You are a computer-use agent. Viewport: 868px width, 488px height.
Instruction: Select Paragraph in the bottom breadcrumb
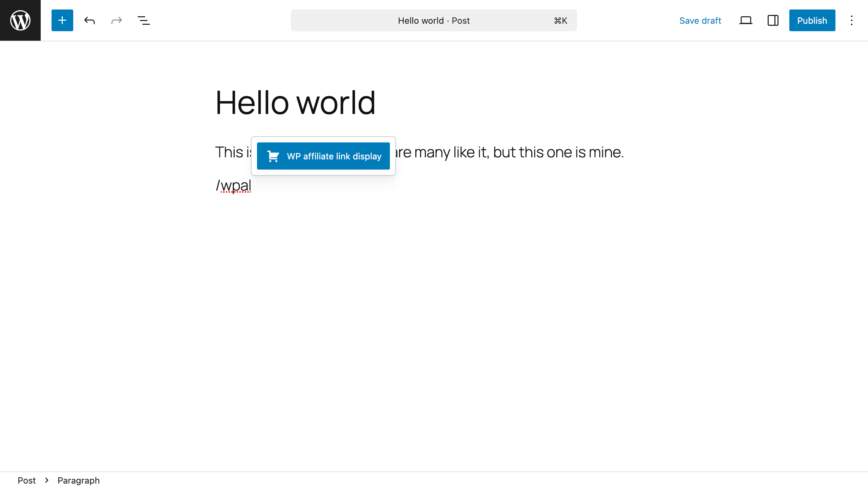point(79,480)
